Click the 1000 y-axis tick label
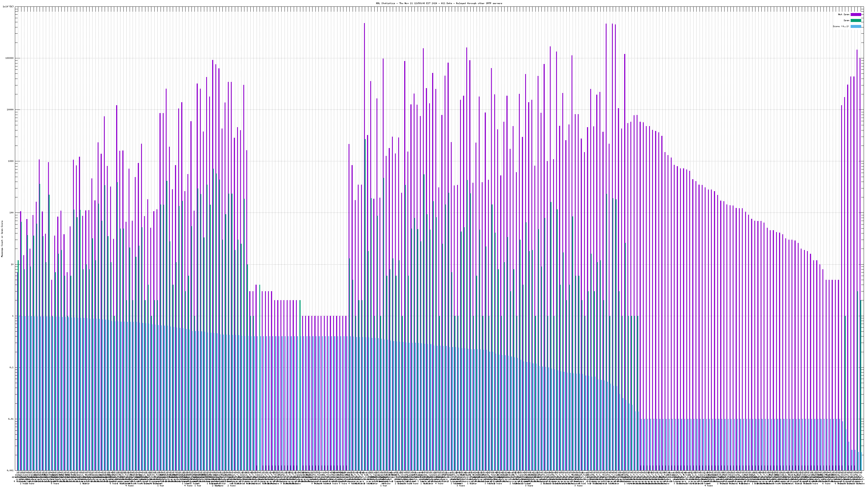 click(11, 161)
